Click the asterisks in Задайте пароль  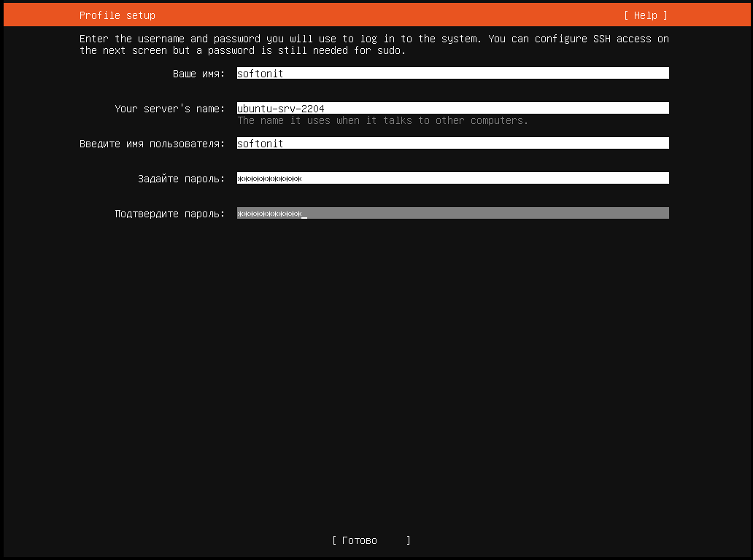269,179
